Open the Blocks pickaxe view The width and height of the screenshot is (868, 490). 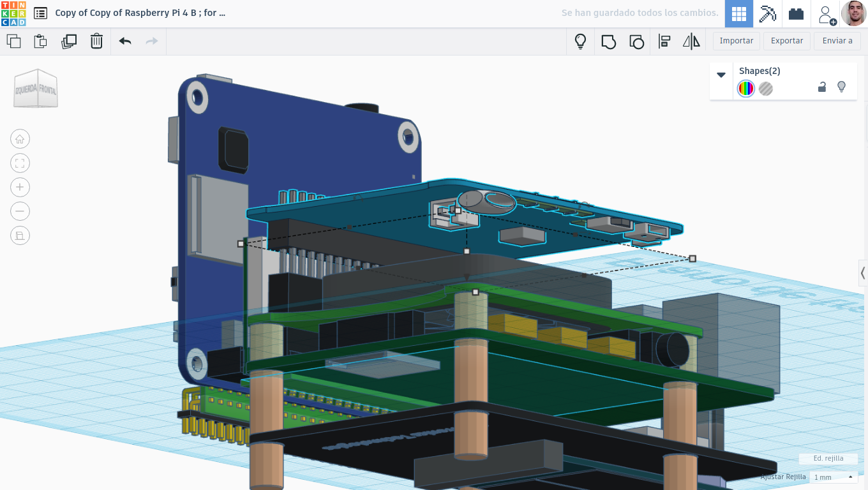coord(768,13)
